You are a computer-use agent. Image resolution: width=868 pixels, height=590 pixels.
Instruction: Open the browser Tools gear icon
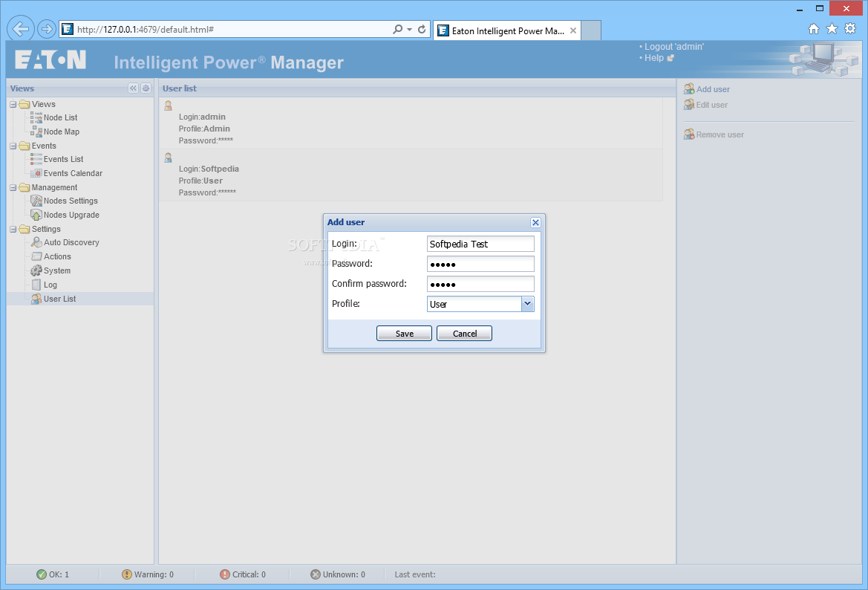tap(850, 29)
